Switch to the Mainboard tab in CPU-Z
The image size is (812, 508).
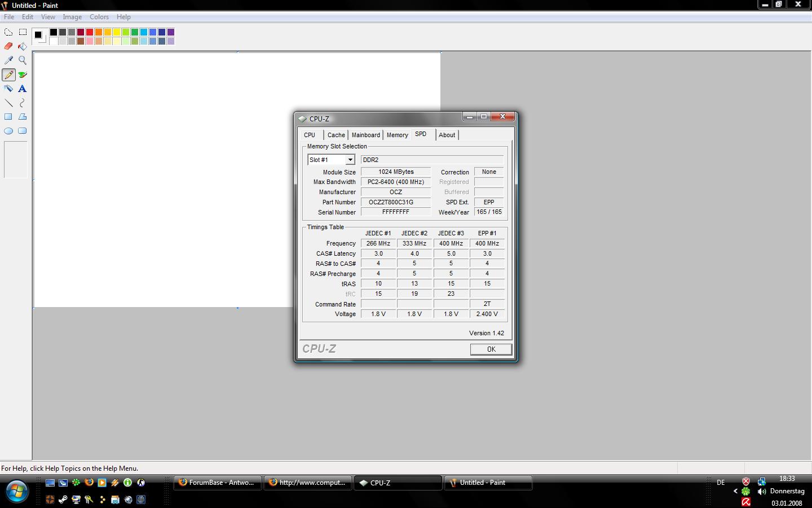366,135
